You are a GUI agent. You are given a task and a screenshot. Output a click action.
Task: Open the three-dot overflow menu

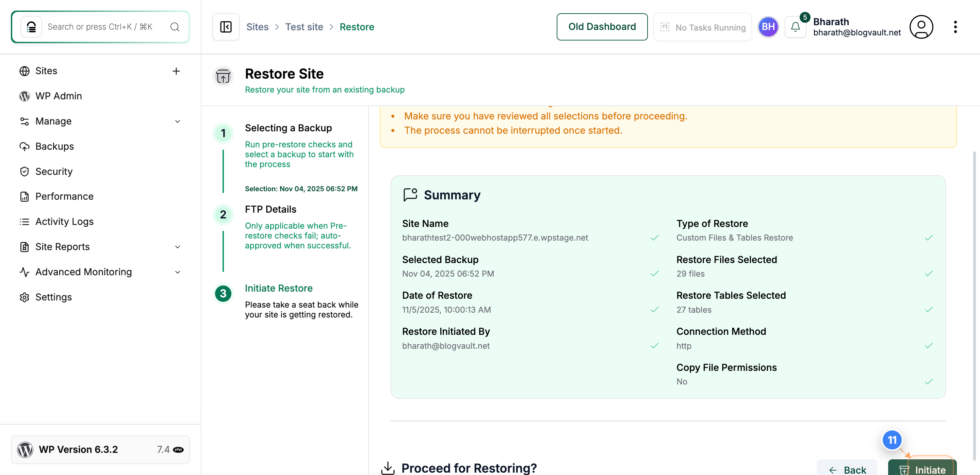click(956, 27)
